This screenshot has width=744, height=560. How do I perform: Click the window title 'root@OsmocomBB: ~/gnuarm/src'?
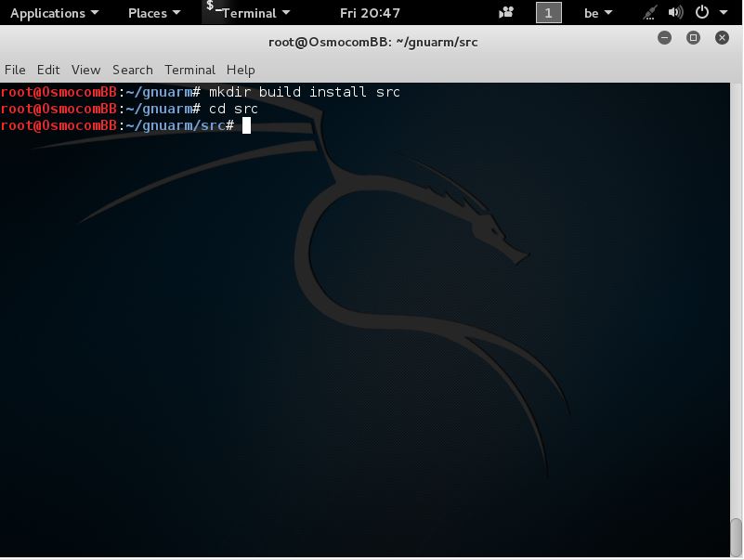click(x=373, y=42)
